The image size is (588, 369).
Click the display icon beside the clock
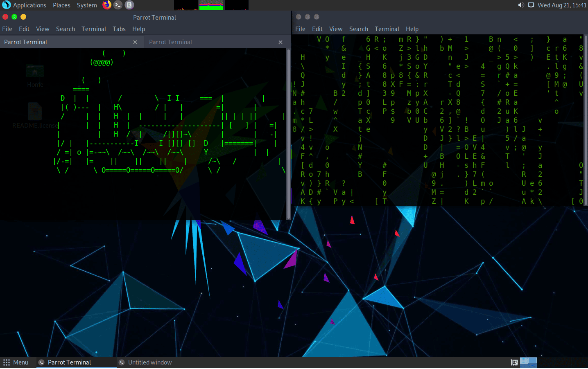531,5
